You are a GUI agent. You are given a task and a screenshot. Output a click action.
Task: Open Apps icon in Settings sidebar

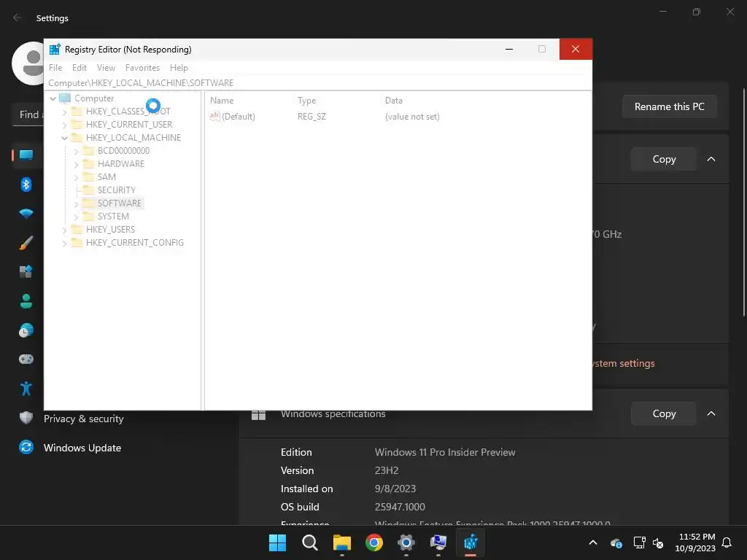[x=26, y=271]
